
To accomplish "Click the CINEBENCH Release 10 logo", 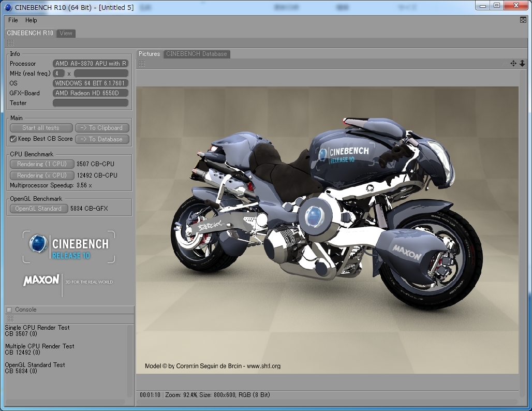I will [69, 247].
